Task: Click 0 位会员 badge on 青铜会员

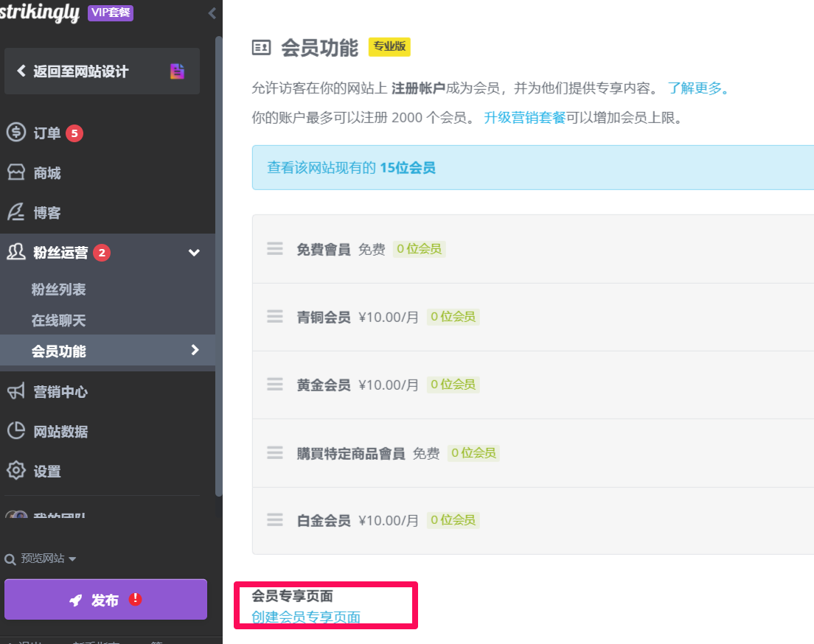Action: (453, 317)
